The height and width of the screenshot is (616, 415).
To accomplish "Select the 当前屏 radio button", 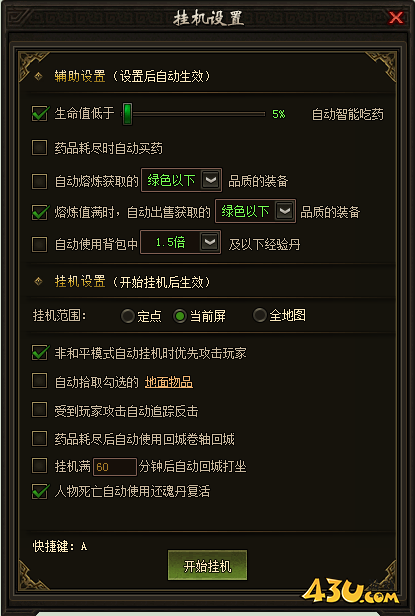I will point(180,316).
